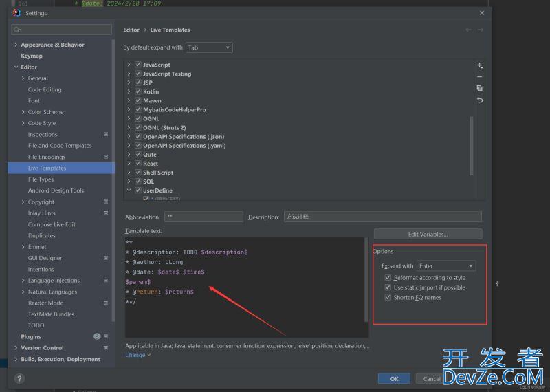Image resolution: width=550 pixels, height=392 pixels.
Task: Open the File Types settings page
Action: click(x=41, y=179)
